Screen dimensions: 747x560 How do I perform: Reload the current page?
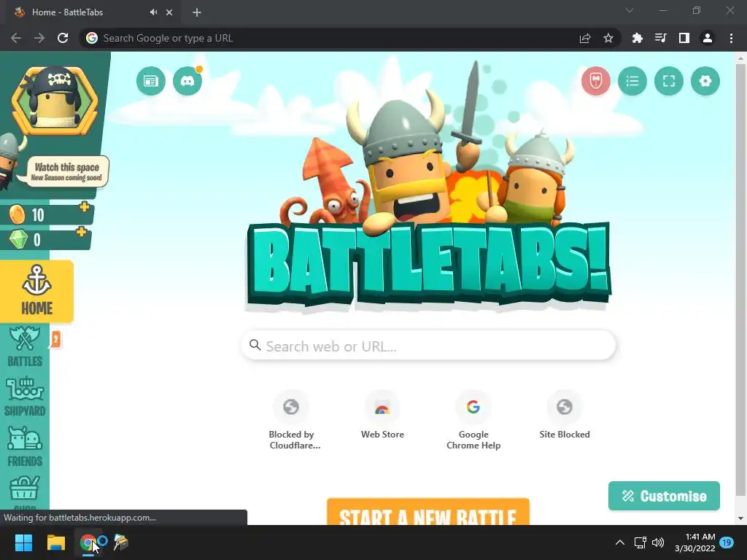(63, 38)
